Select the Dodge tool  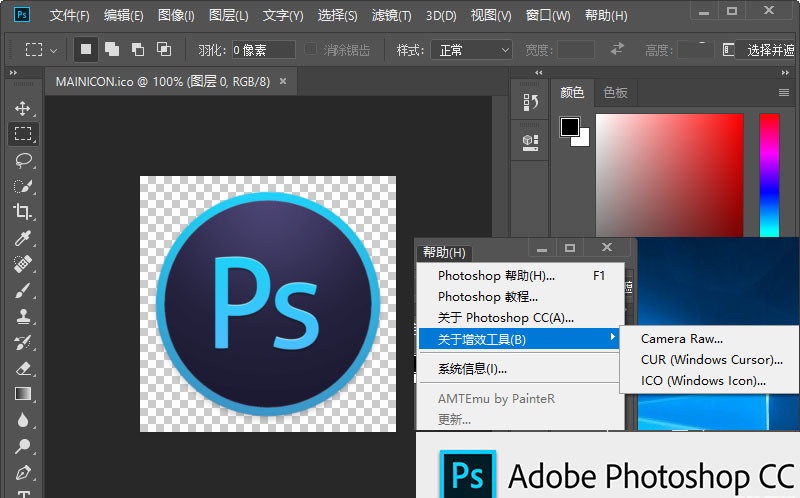click(22, 446)
